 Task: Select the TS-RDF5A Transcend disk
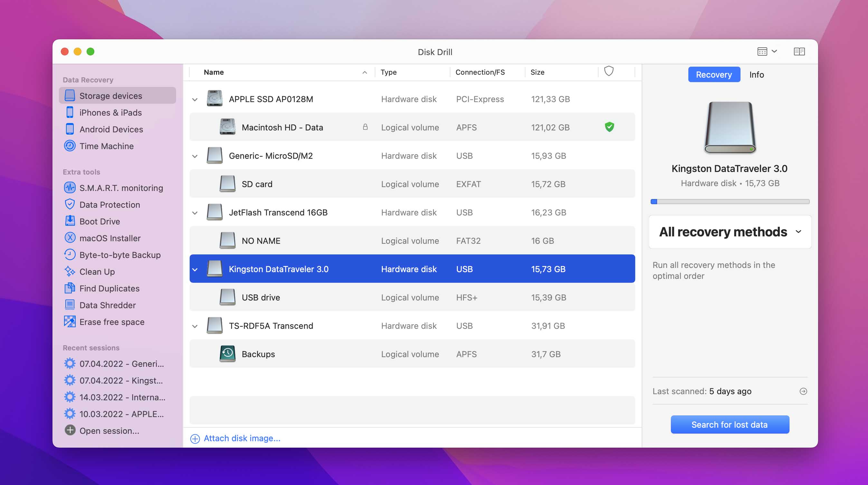pos(412,325)
